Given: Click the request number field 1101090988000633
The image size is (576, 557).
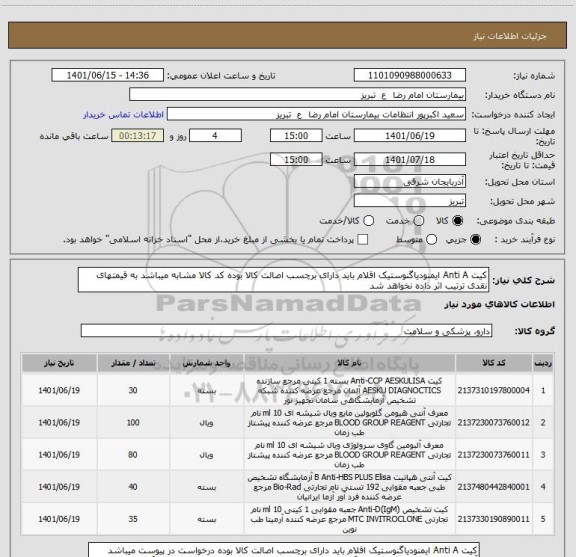Looking at the screenshot, I should (x=410, y=75).
